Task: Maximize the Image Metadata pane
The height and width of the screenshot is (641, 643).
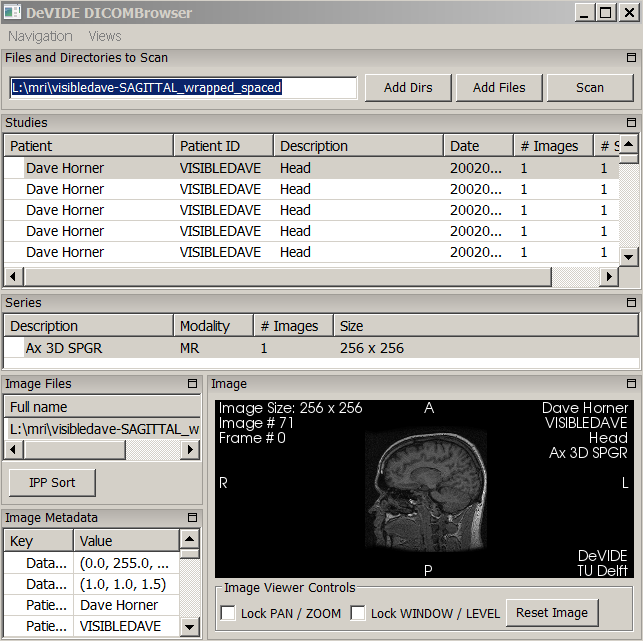Action: point(192,518)
